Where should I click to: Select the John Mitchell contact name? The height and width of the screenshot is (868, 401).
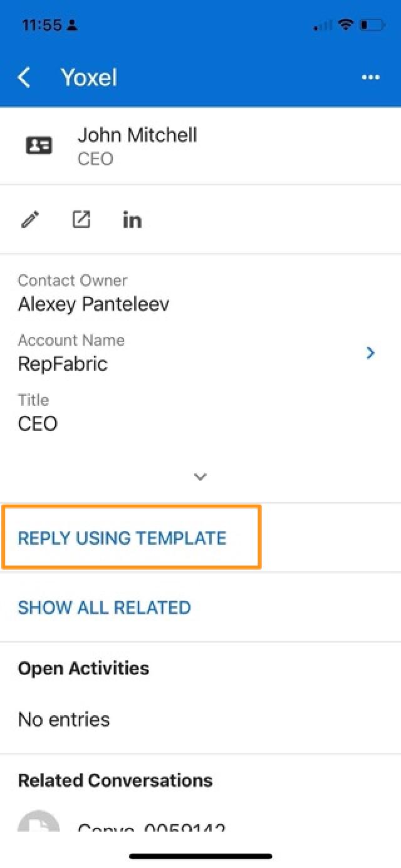[137, 135]
